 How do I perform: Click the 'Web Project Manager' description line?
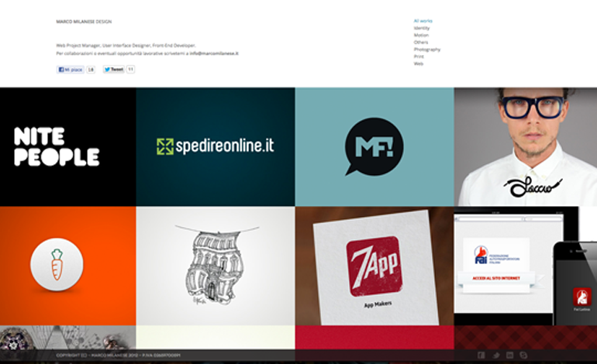point(126,45)
